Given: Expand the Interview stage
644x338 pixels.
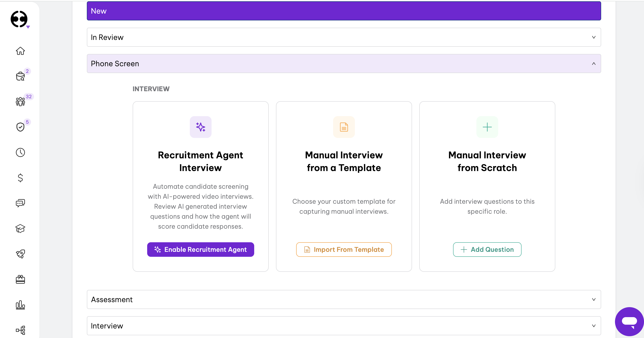Looking at the screenshot, I should point(344,326).
